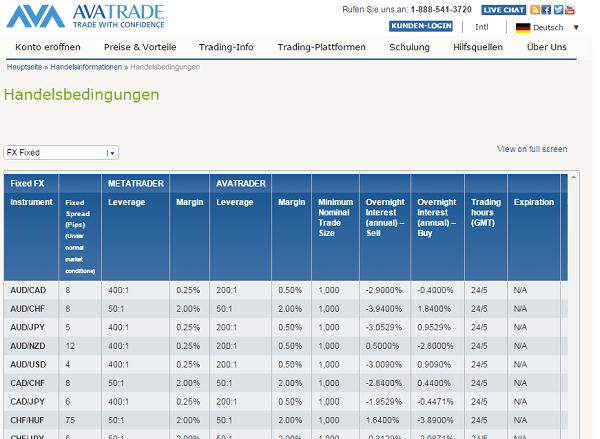The width and height of the screenshot is (600, 439).
Task: Open the Twitter icon in header
Action: (x=558, y=10)
